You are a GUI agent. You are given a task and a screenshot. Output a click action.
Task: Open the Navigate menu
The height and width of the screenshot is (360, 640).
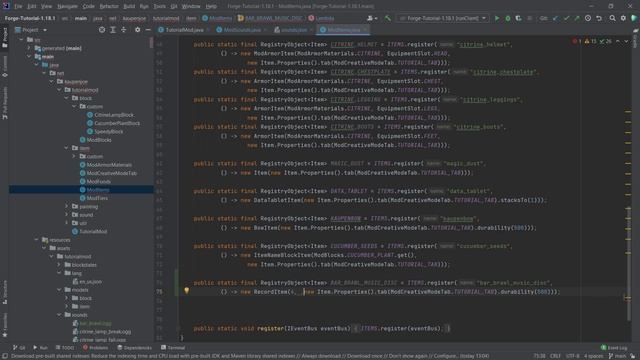click(x=67, y=7)
